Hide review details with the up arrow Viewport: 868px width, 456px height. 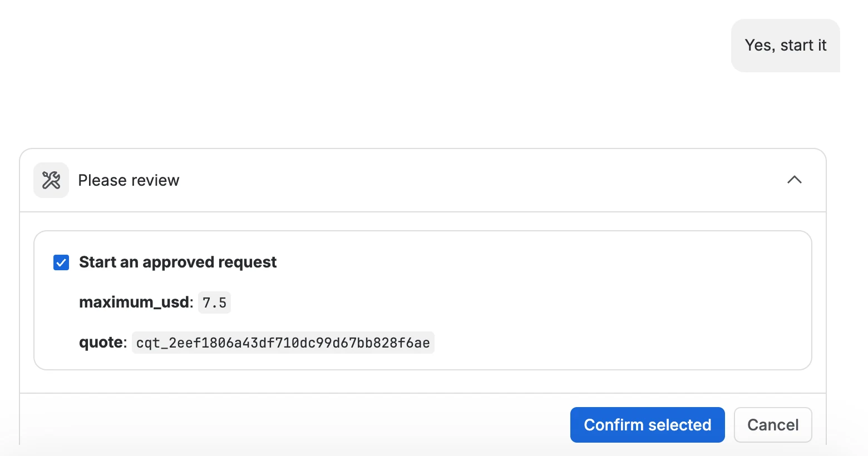(x=795, y=180)
